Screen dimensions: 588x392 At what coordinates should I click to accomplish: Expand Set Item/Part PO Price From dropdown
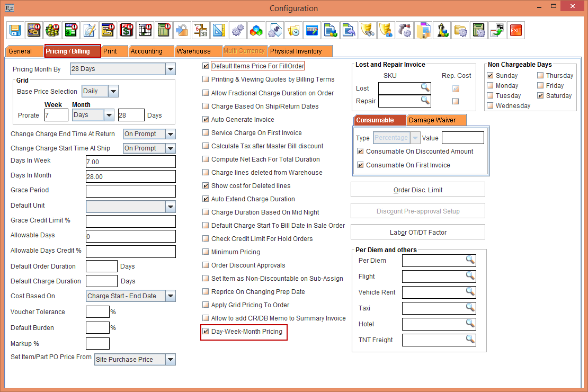[x=170, y=360]
